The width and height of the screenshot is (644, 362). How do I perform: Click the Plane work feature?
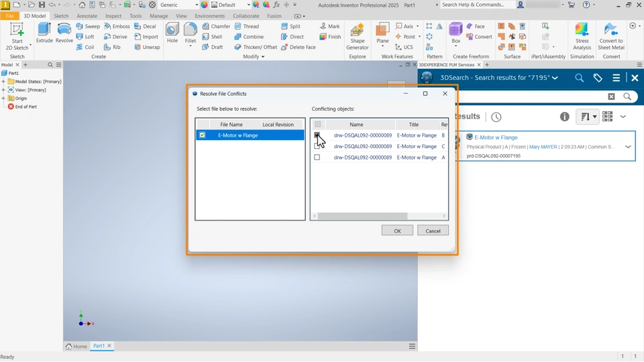coord(382,34)
